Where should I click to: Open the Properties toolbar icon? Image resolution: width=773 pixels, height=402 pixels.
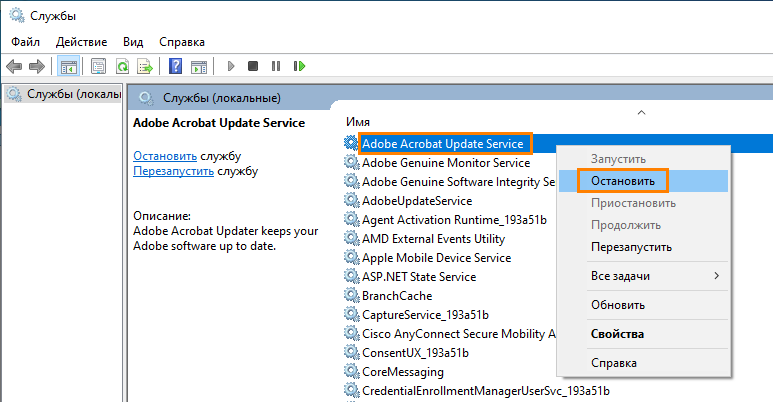tap(99, 66)
